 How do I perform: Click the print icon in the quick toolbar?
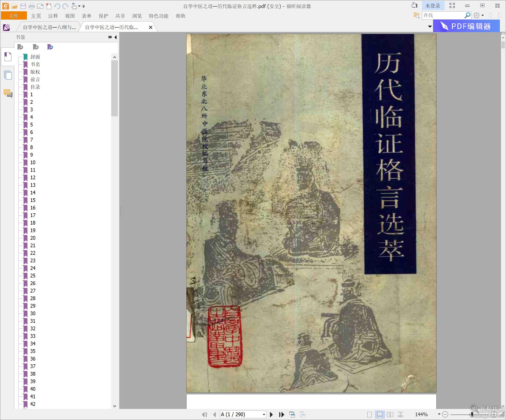(32, 6)
